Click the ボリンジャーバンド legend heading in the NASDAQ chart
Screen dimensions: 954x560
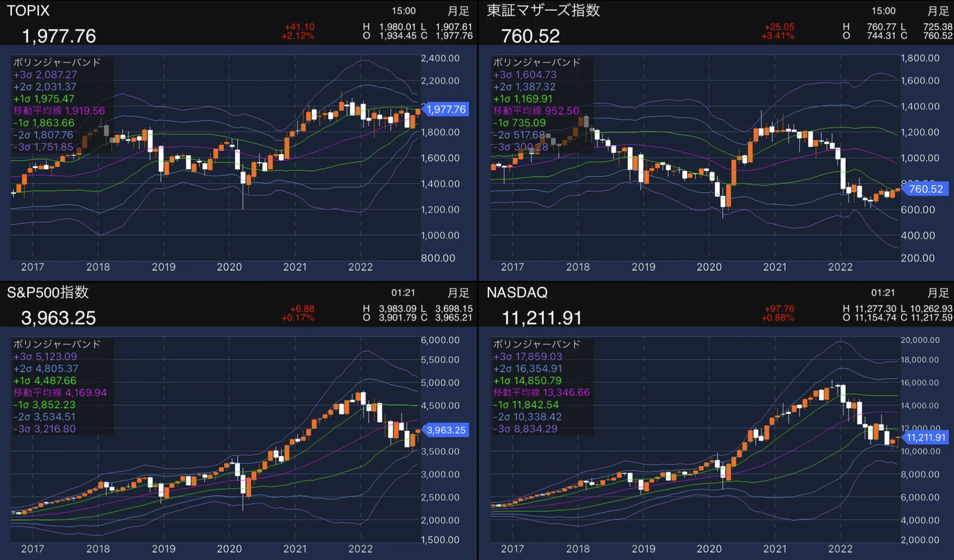537,344
